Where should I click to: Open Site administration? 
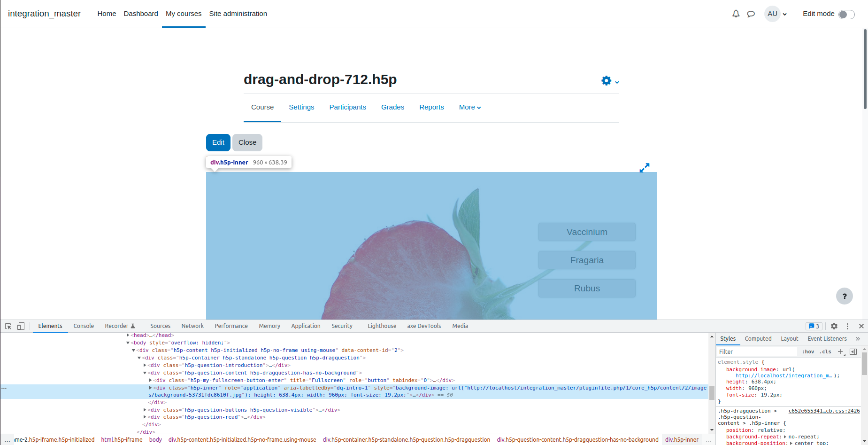[238, 14]
